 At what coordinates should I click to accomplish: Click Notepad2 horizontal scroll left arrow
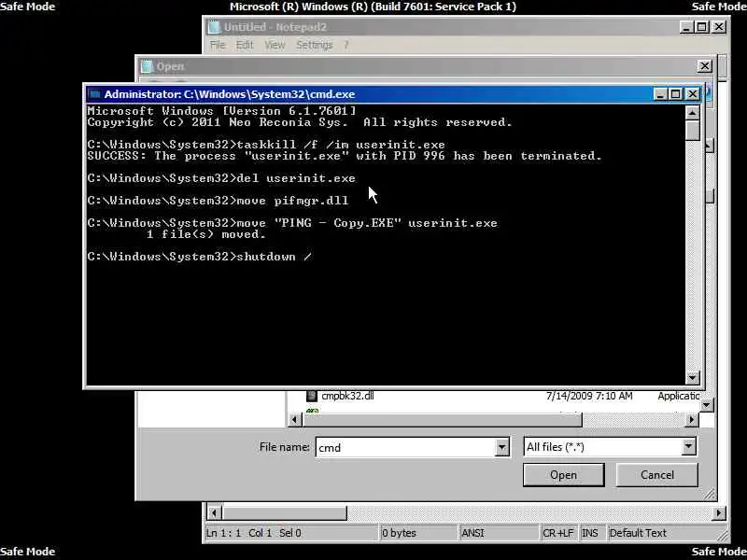(214, 512)
